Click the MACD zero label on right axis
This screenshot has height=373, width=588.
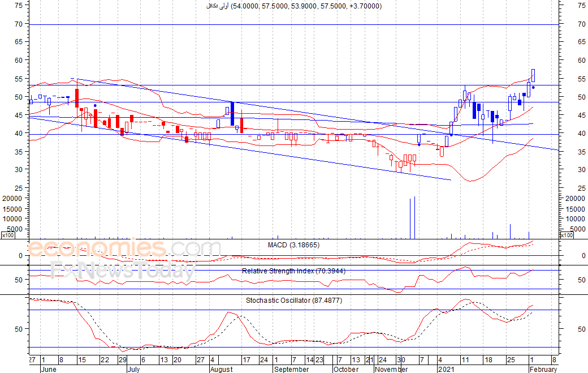tap(583, 255)
